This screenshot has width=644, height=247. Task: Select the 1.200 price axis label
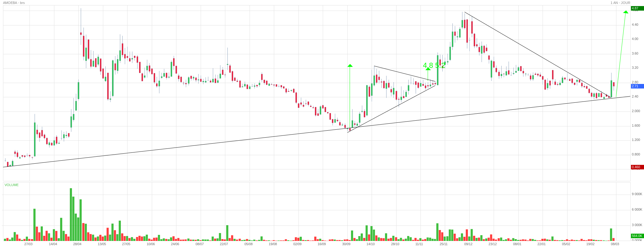coord(636,140)
